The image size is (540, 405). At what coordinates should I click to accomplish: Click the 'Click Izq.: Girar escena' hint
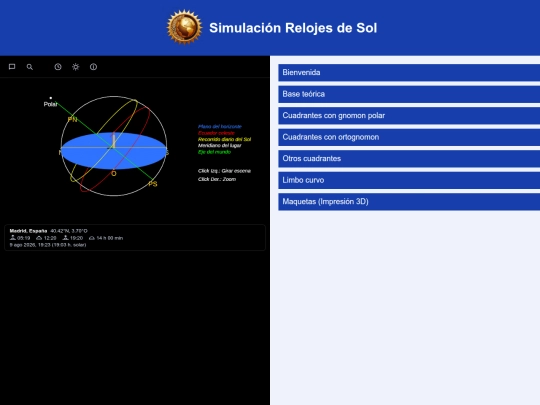pos(224,171)
